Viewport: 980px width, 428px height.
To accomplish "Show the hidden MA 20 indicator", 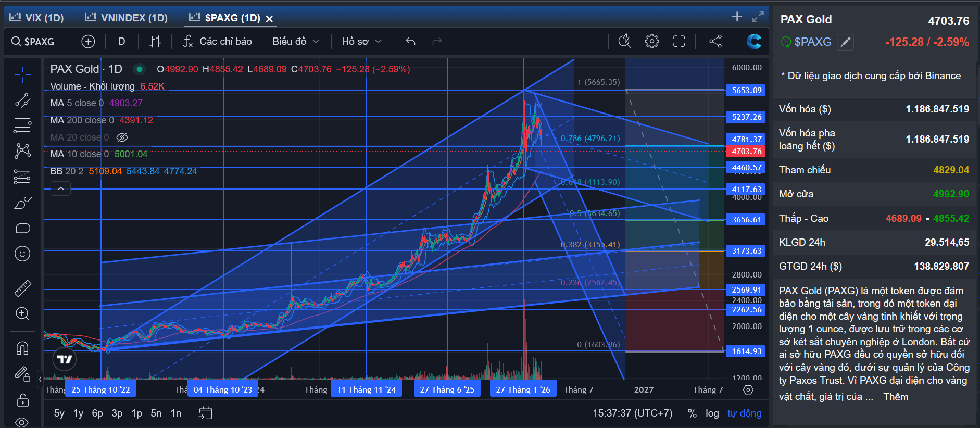I will coord(122,137).
